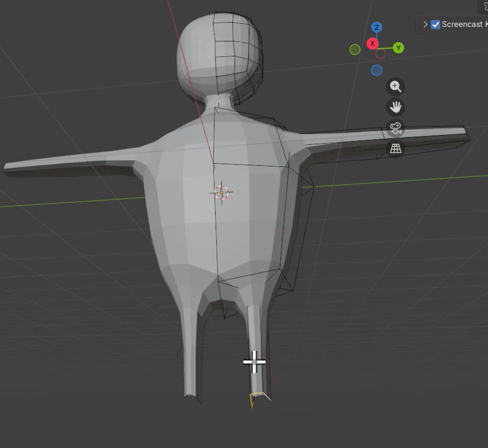
Task: Switch perspective/orthographic with the grid icon
Action: (395, 148)
